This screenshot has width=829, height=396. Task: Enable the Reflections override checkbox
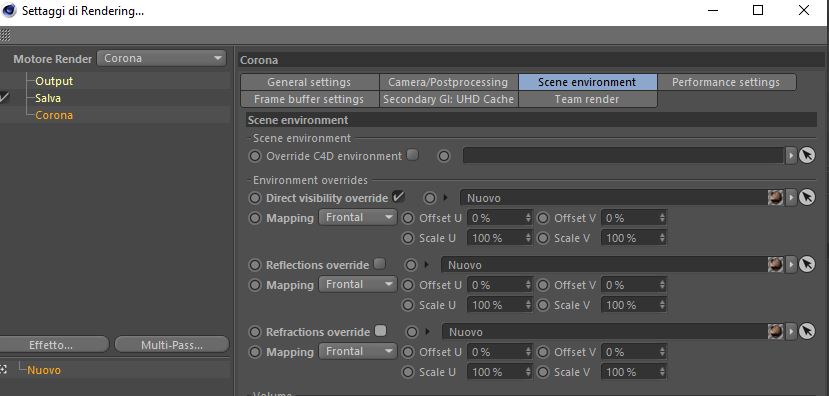tap(380, 264)
